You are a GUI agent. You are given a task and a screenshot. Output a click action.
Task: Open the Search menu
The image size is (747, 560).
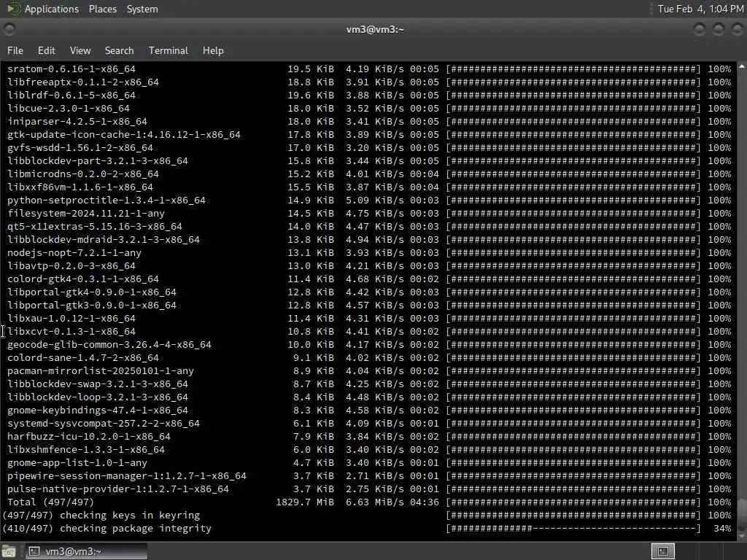point(119,50)
